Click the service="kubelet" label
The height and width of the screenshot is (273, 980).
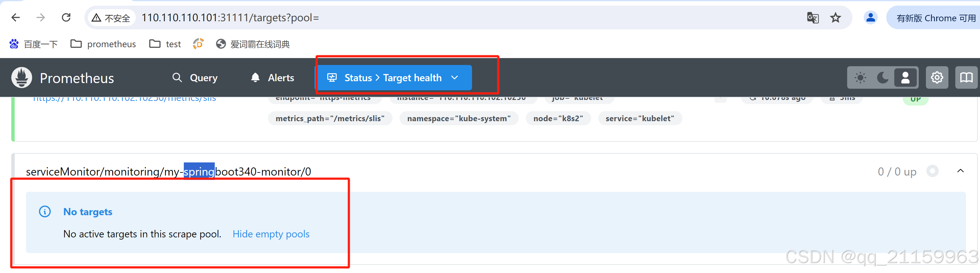coord(640,118)
